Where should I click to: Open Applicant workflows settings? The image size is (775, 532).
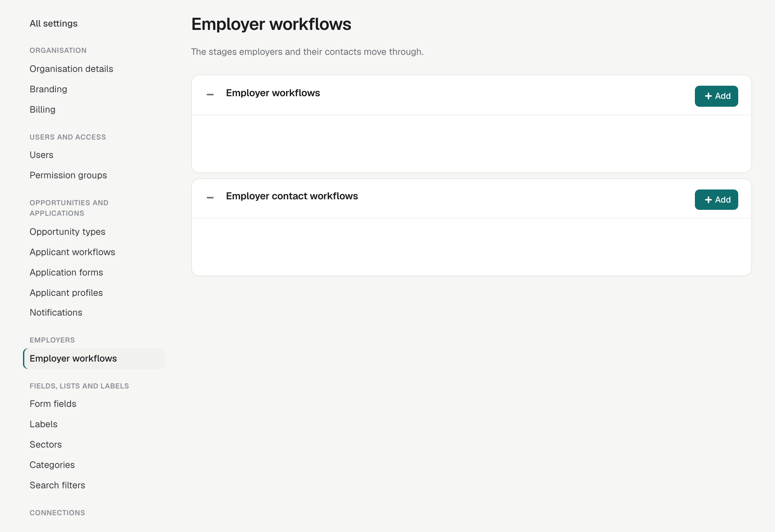[x=72, y=252]
